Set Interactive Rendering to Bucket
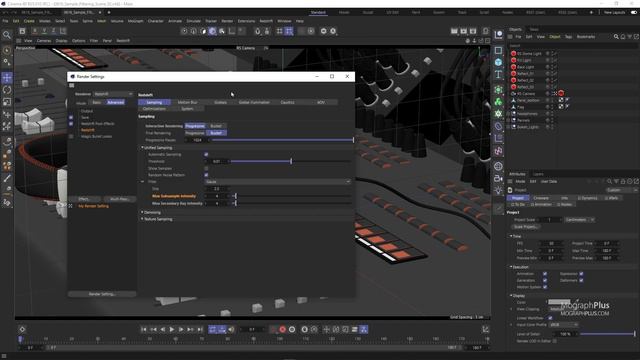The width and height of the screenshot is (640, 360). click(x=216, y=126)
